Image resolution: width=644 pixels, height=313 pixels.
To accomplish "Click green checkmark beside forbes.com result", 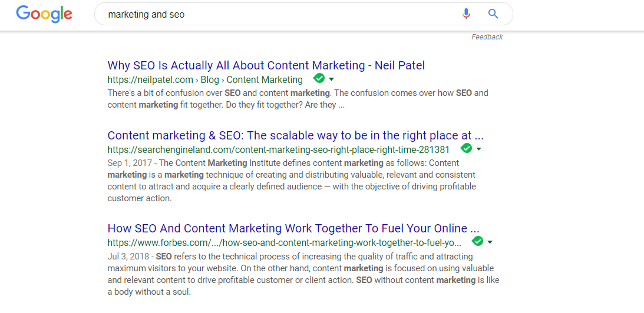I will pos(477,241).
